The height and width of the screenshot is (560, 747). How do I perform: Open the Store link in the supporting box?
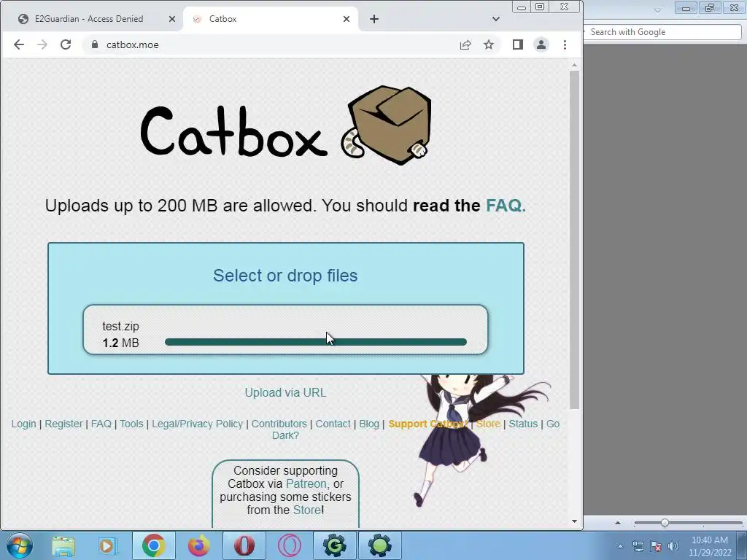(307, 510)
